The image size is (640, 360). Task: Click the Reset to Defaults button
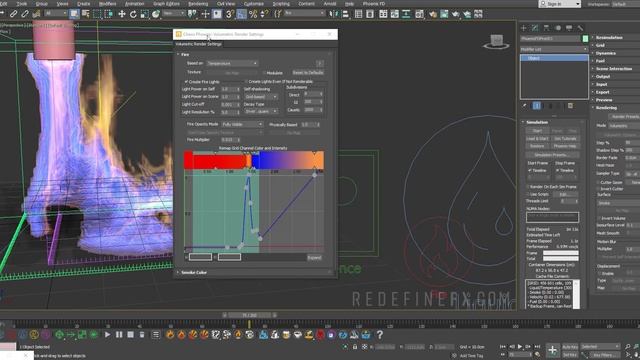308,73
